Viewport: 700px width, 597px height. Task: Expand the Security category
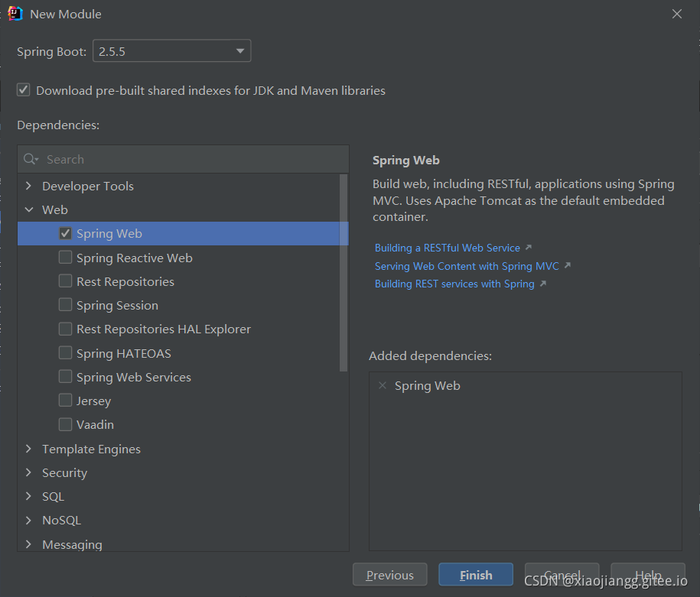pos(28,472)
